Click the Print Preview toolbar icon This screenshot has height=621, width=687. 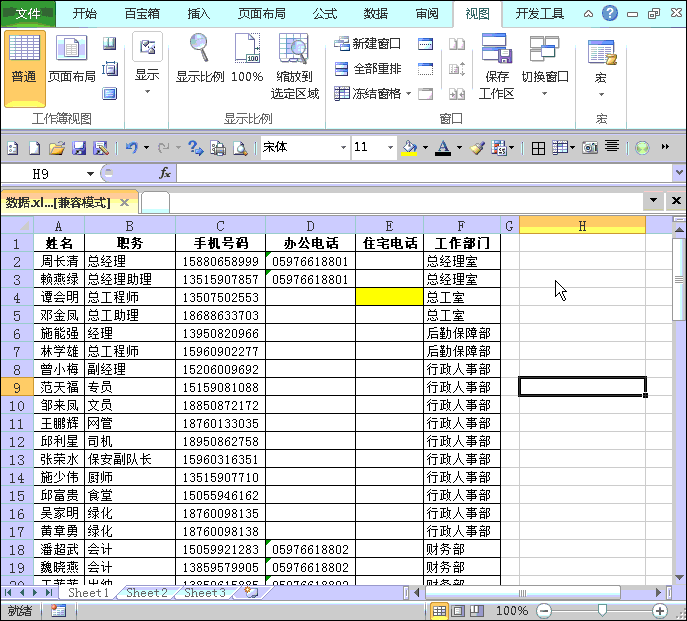[x=240, y=148]
